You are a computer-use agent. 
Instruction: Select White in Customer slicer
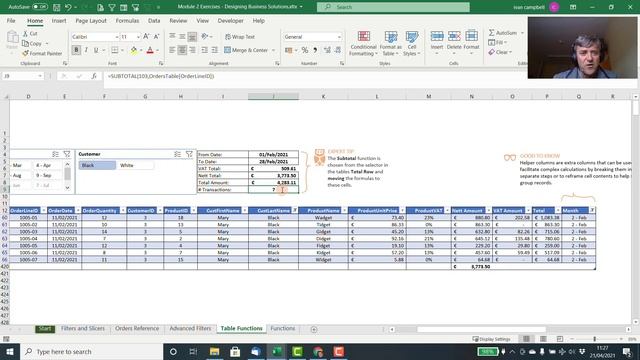tap(136, 165)
